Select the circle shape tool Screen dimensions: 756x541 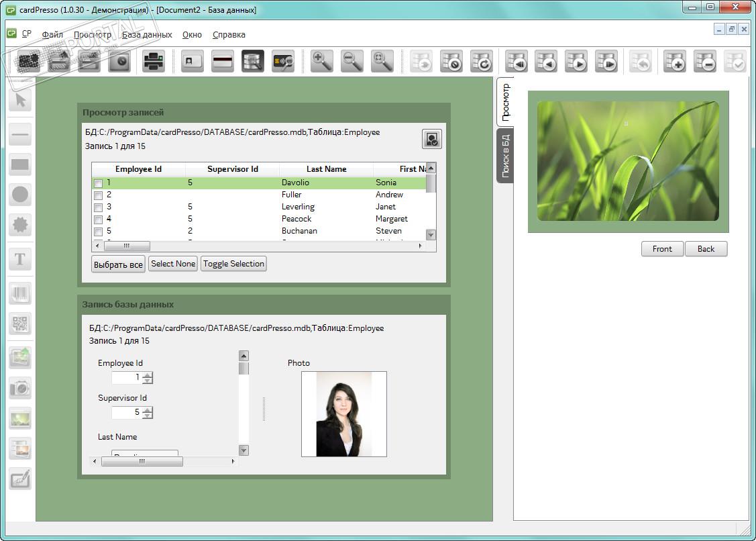[x=20, y=195]
